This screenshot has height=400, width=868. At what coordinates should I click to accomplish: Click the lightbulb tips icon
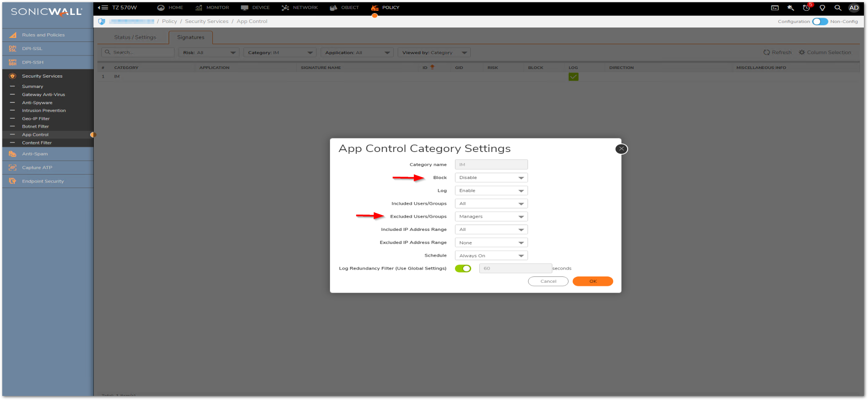pos(822,8)
